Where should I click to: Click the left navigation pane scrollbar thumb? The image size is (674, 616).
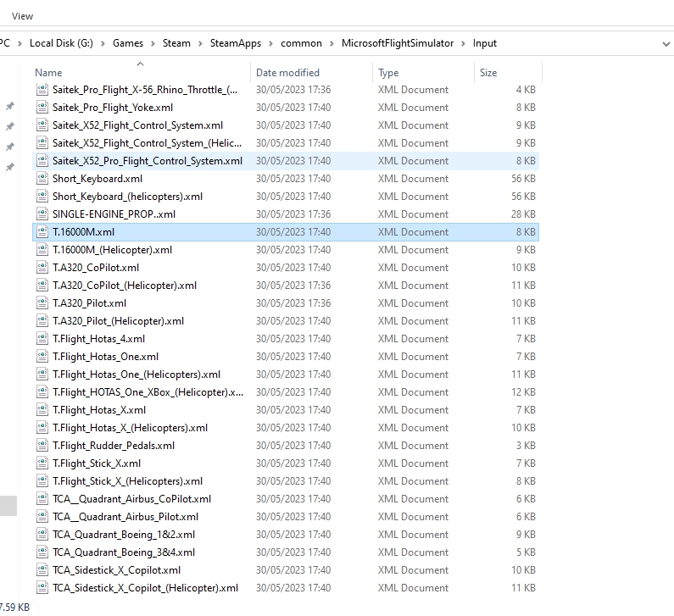(8, 506)
